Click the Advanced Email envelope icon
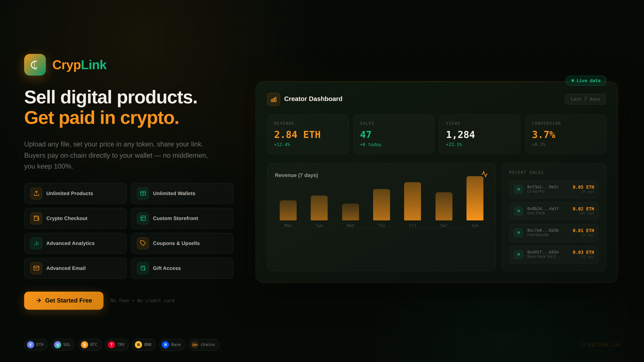The width and height of the screenshot is (644, 362). (36, 268)
